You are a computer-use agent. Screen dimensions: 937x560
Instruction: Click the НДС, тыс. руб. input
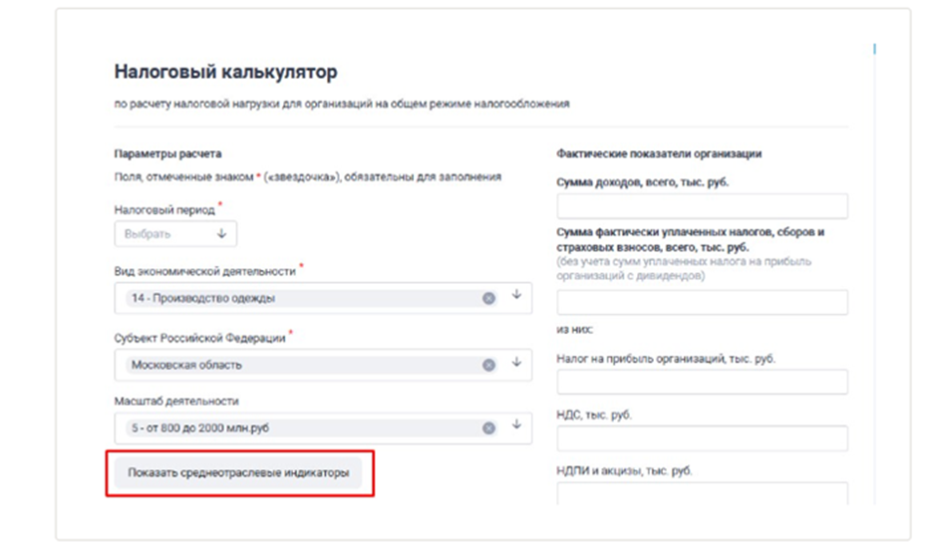pyautogui.click(x=702, y=438)
